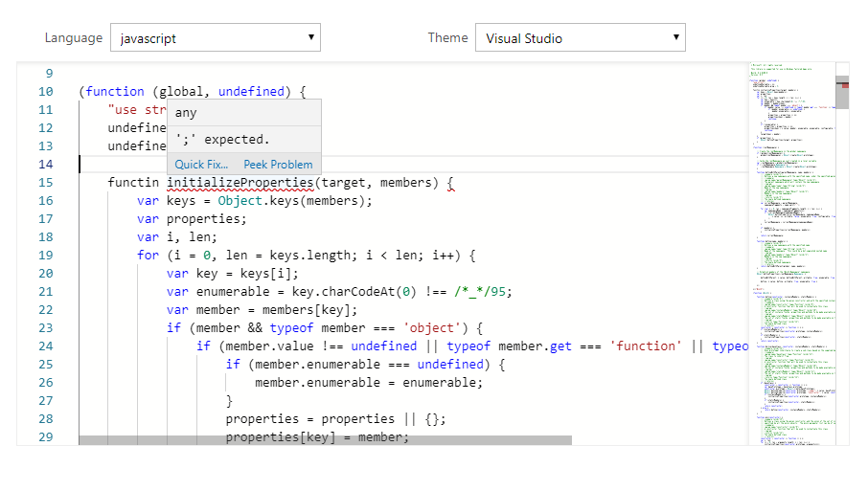Open the Theme dropdown showing Visual Studio
The image size is (868, 491).
[580, 38]
